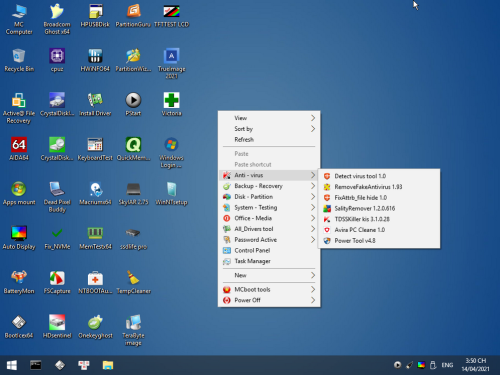Image resolution: width=500 pixels, height=375 pixels.
Task: Select the FSCapture icon
Action: click(x=57, y=282)
